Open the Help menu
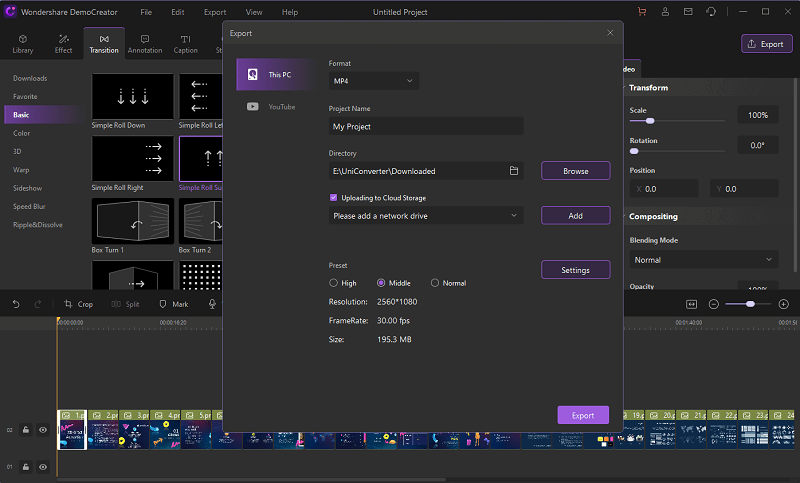This screenshot has width=800, height=483. [290, 12]
